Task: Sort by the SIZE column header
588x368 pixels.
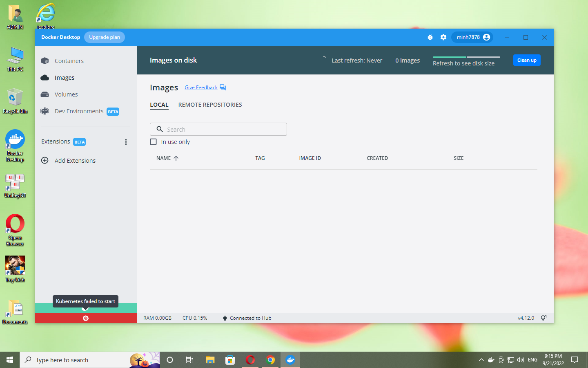Action: point(459,158)
